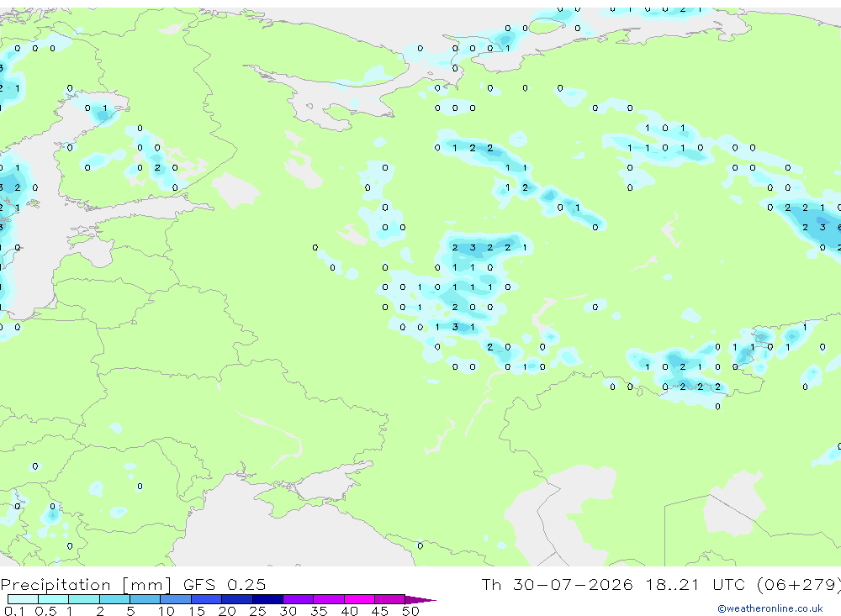Select the '18..21 UTC' time range text
841x616 pixels.
click(x=696, y=584)
